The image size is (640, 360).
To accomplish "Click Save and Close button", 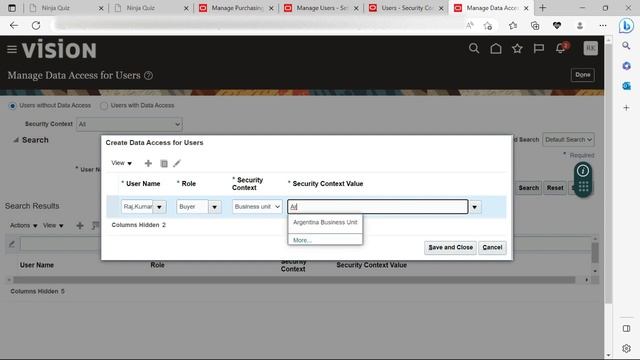I will (450, 247).
